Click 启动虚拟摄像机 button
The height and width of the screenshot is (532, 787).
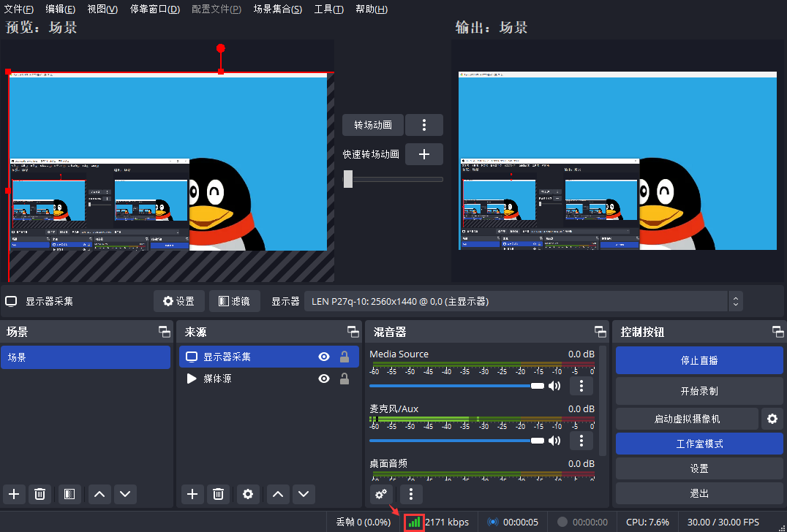[x=687, y=419]
